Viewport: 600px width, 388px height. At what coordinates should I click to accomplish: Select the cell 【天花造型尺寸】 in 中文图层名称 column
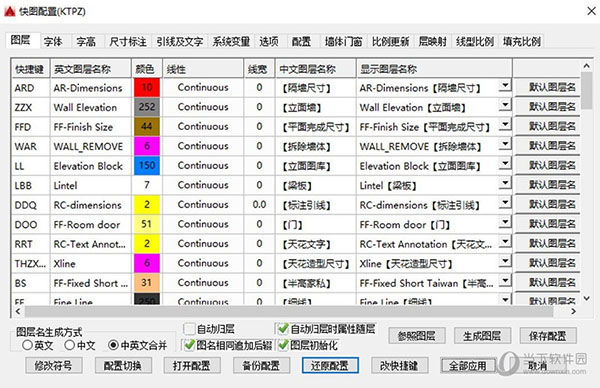(316, 263)
